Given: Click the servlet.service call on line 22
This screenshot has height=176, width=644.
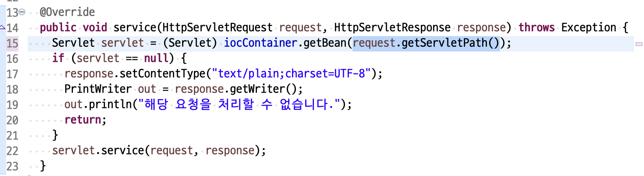Looking at the screenshot, I should pos(98,150).
